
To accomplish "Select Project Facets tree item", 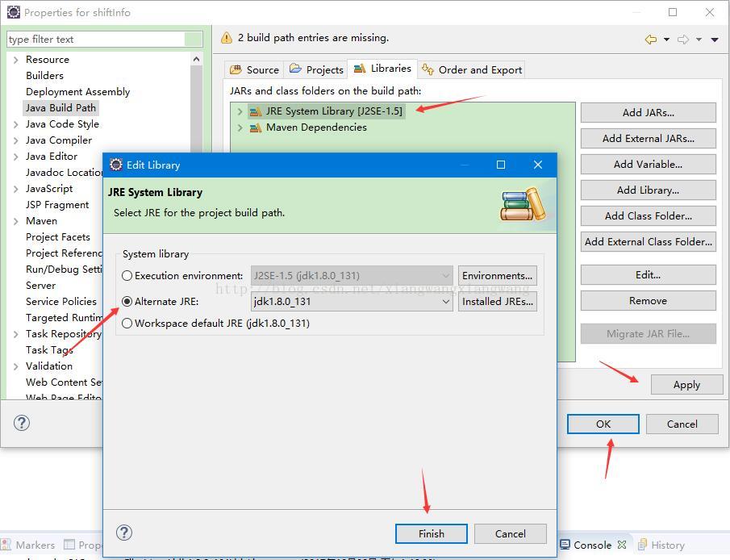I will [x=58, y=237].
